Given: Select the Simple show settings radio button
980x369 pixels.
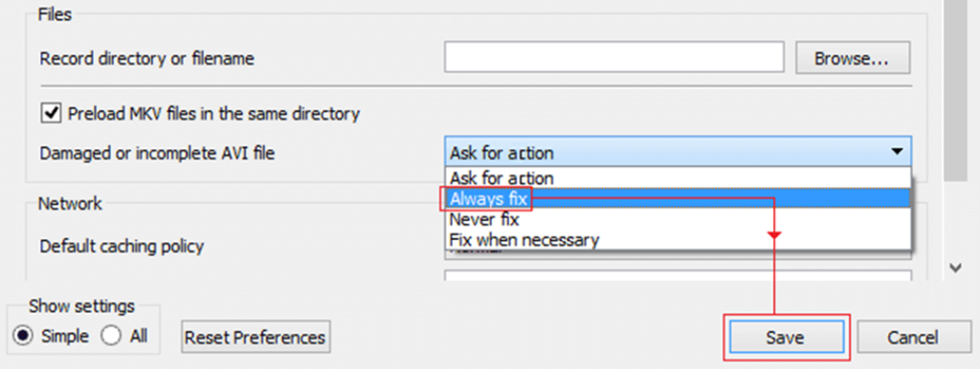Looking at the screenshot, I should (24, 336).
